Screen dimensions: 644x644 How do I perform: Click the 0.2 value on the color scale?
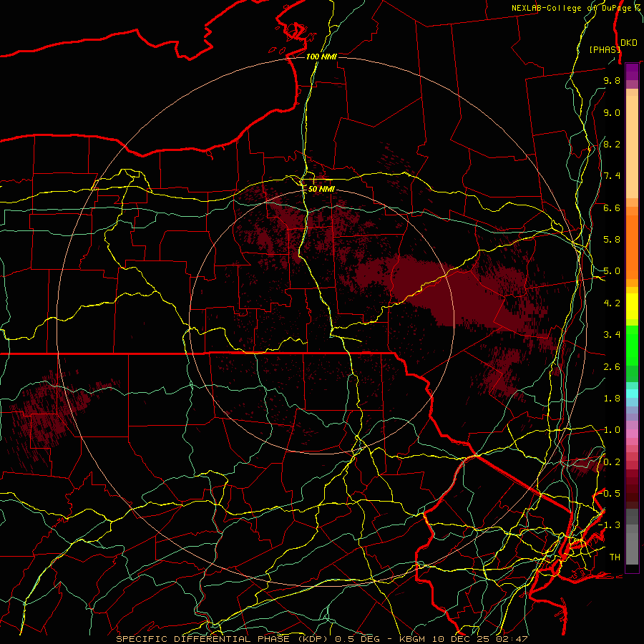pos(612,462)
